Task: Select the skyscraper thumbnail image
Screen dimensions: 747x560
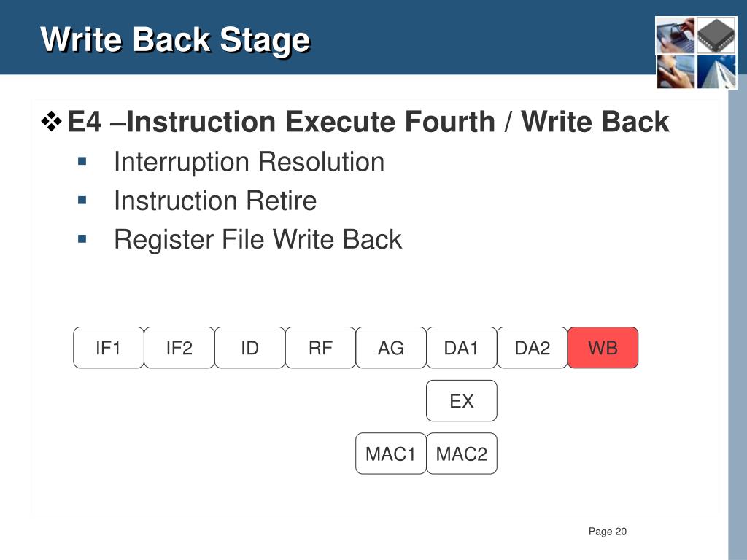Action: [x=716, y=72]
